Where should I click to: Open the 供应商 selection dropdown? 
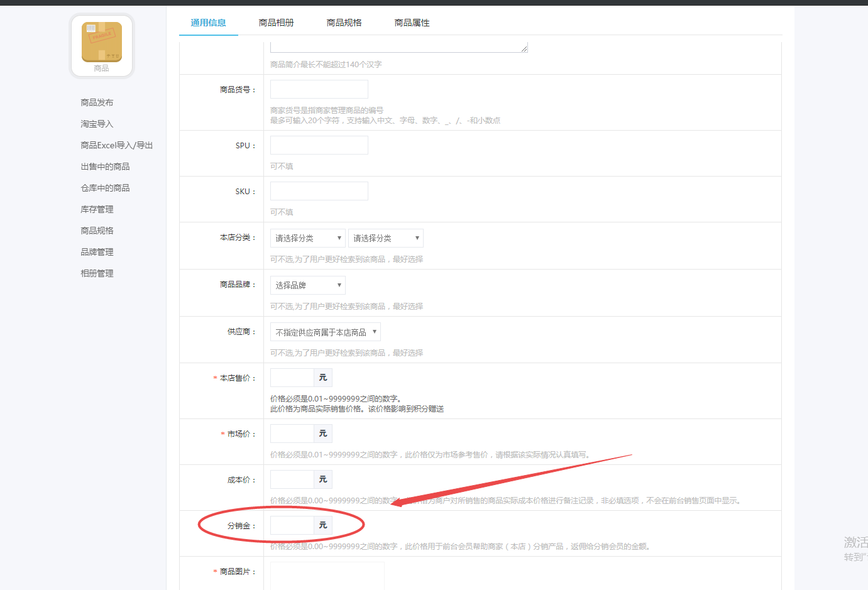point(325,331)
